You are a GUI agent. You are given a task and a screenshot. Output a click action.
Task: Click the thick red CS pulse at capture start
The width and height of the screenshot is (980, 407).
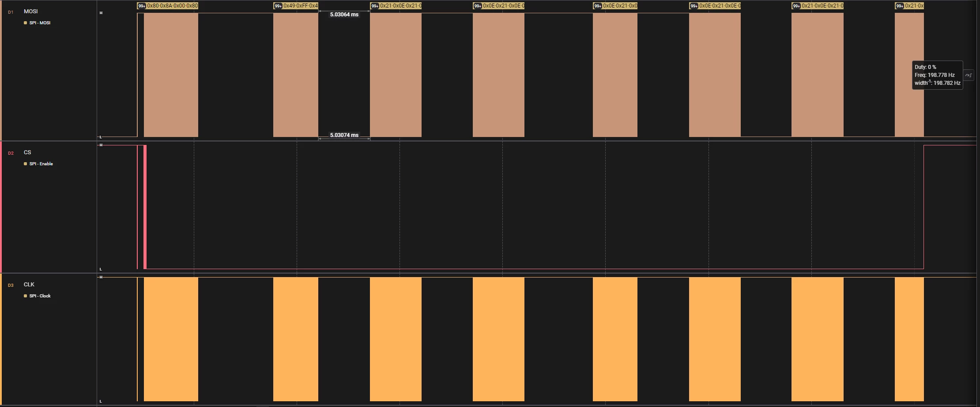[x=145, y=207]
